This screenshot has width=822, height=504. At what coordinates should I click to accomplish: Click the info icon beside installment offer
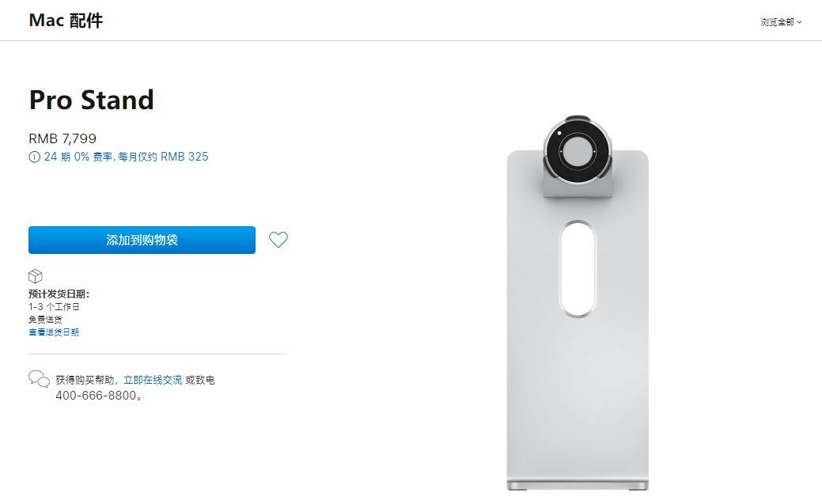(34, 157)
